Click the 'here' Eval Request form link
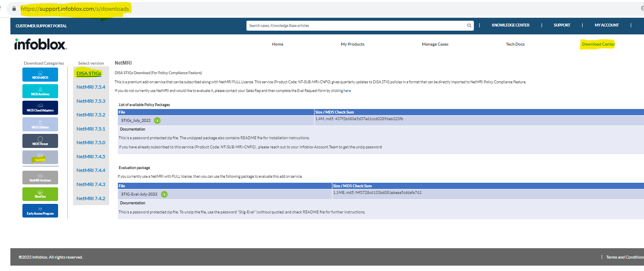This screenshot has height=271, width=644. 347,91
